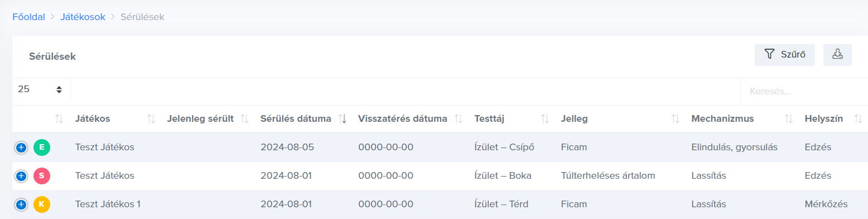The width and height of the screenshot is (868, 219).
Task: Go to Főoldal breadcrumb link
Action: pyautogui.click(x=28, y=17)
